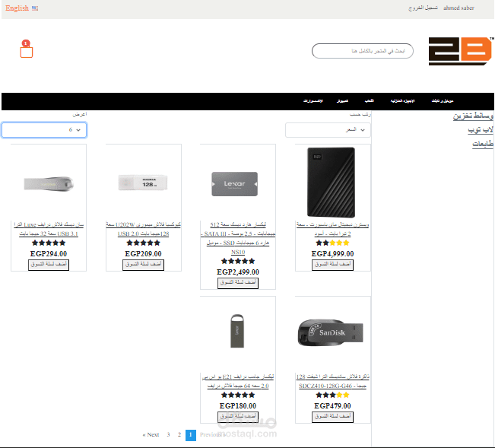Click star rating of EGP2,499.00 product
This screenshot has height=448, width=495.
click(x=238, y=261)
